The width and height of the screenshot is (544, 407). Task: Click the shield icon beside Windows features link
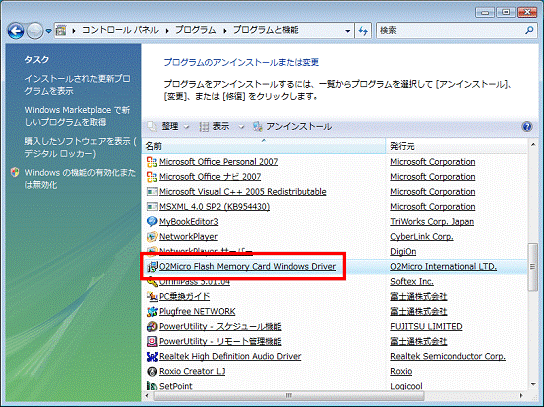tap(15, 172)
